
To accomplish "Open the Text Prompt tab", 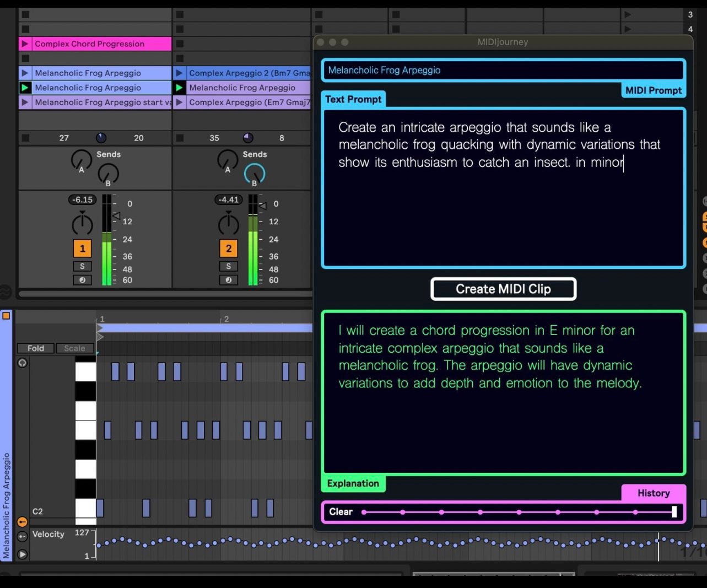I will pos(353,99).
